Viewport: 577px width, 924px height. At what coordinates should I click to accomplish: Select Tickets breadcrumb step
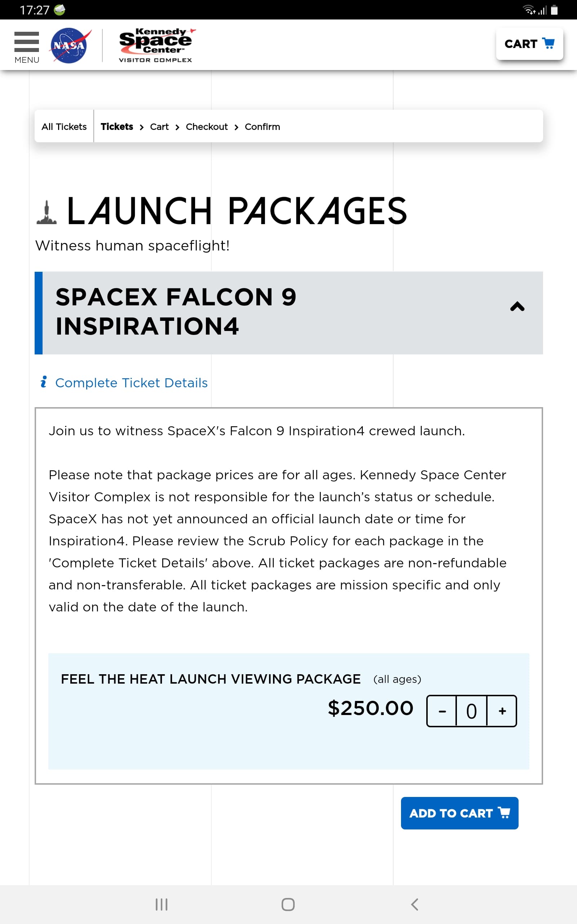point(117,126)
